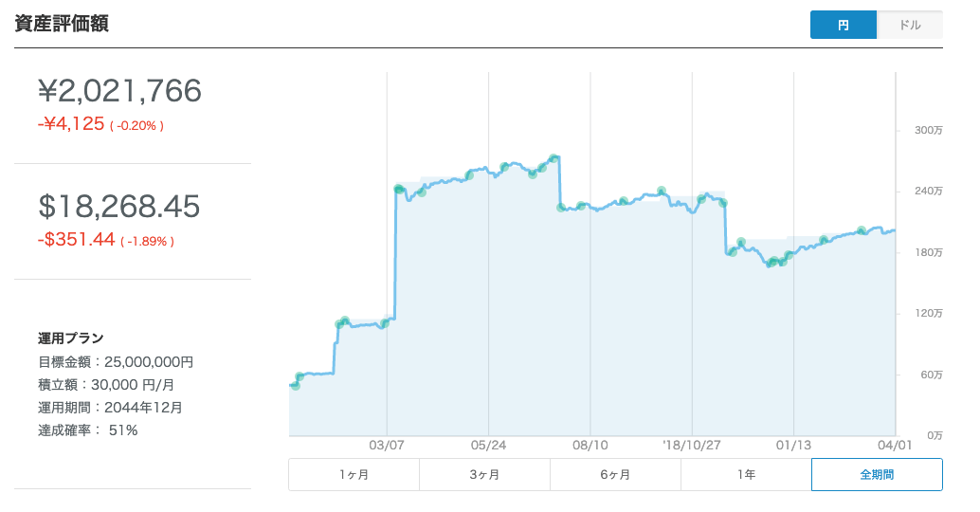Screen dimensions: 980x512
Task: Click the $18,268.45 dollar valuation amount
Action: (x=119, y=207)
